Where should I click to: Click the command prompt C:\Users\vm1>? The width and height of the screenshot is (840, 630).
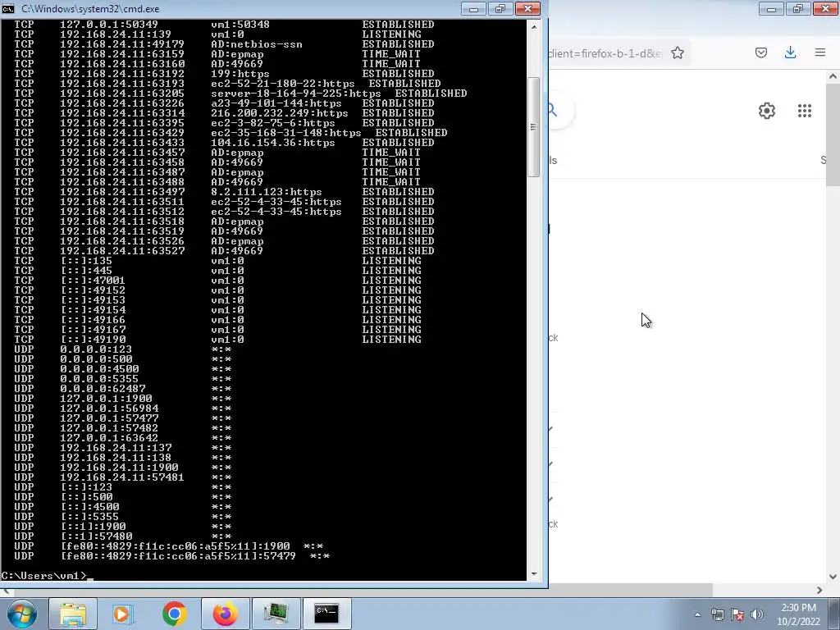tap(43, 576)
